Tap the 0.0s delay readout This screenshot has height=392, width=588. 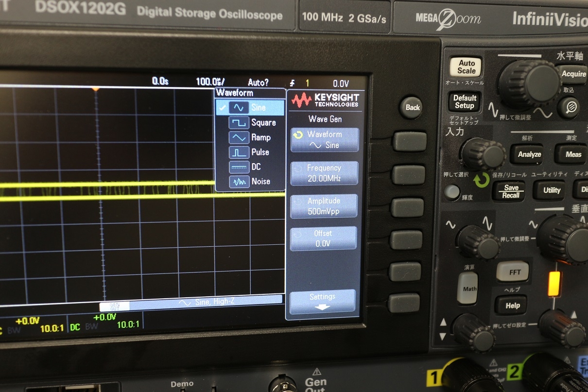click(160, 81)
